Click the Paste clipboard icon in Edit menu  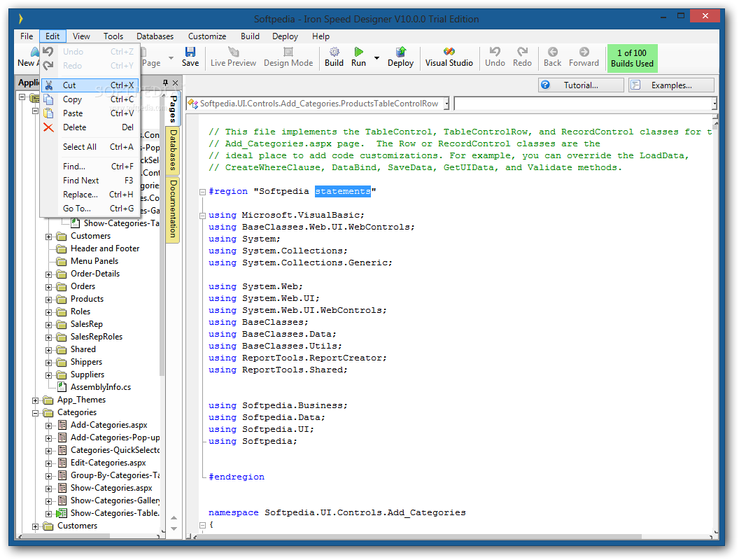pyautogui.click(x=48, y=113)
